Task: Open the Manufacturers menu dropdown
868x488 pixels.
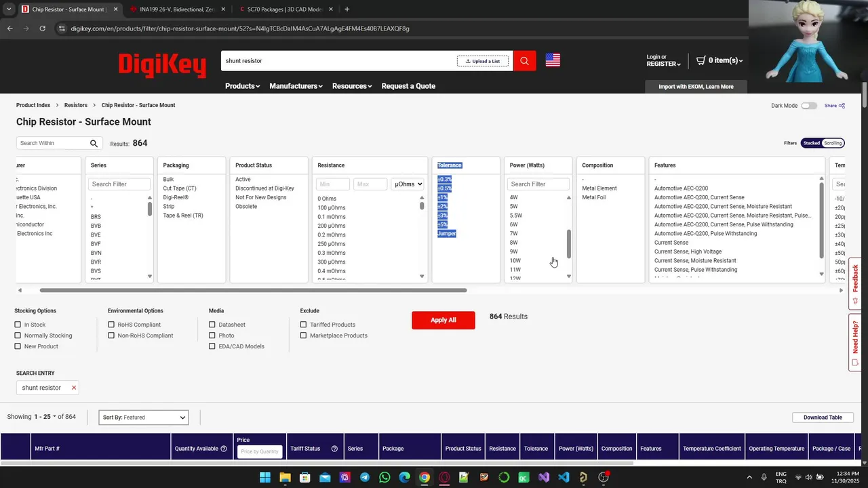Action: click(x=296, y=86)
